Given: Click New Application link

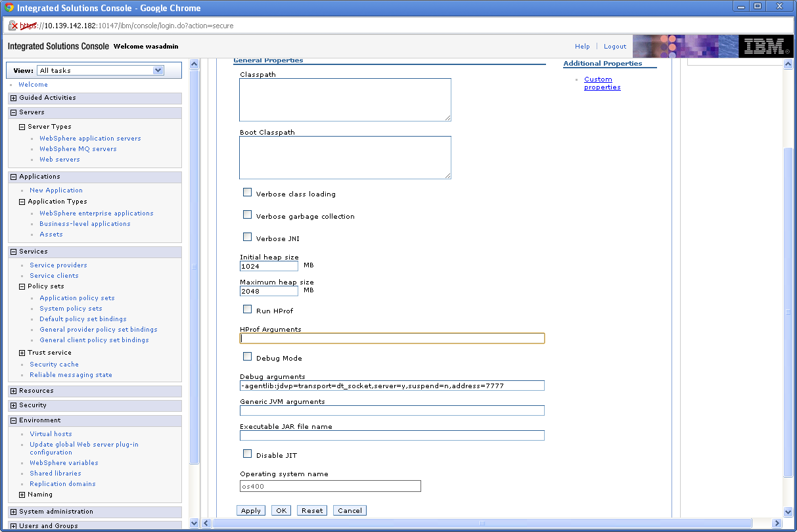Looking at the screenshot, I should click(56, 190).
